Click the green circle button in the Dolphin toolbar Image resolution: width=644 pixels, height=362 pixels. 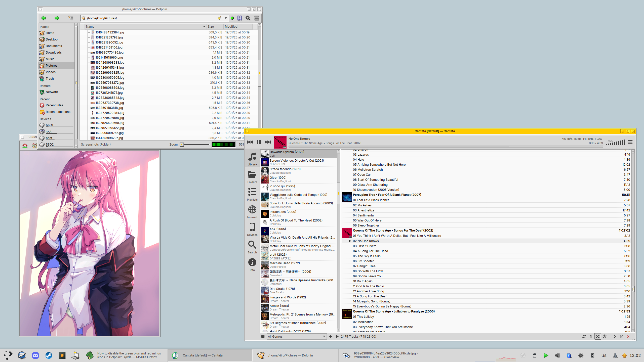coord(232,18)
